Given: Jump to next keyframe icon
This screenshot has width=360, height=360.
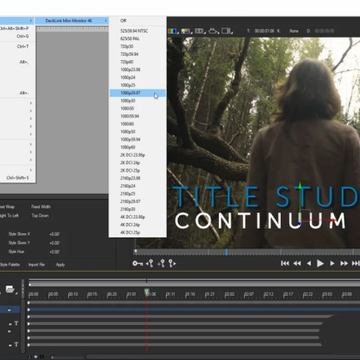Looking at the screenshot, I should pos(172,264).
